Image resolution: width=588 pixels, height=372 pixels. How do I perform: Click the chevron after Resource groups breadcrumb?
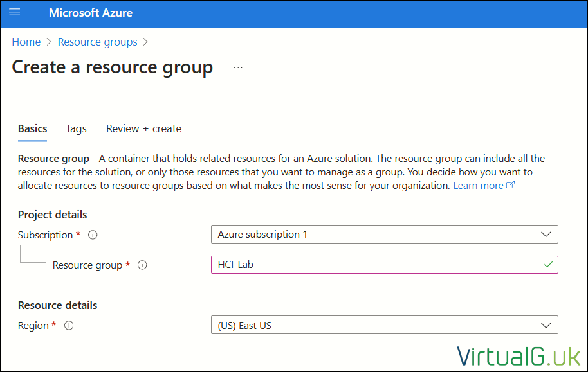tap(145, 42)
